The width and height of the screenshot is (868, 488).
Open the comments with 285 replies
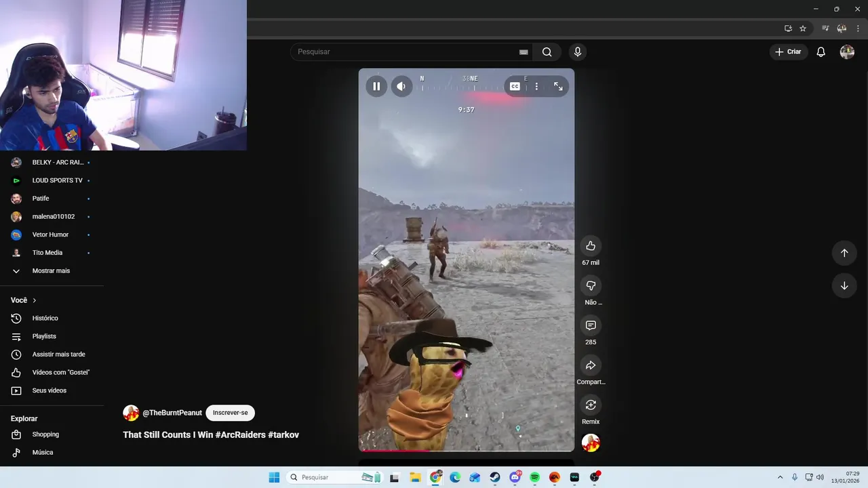[591, 325]
